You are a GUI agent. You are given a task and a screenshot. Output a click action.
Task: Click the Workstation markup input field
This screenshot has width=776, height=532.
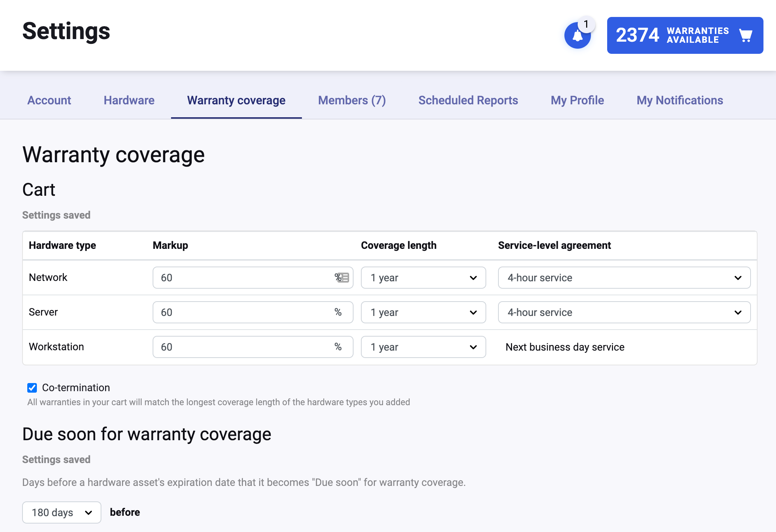[x=243, y=347]
